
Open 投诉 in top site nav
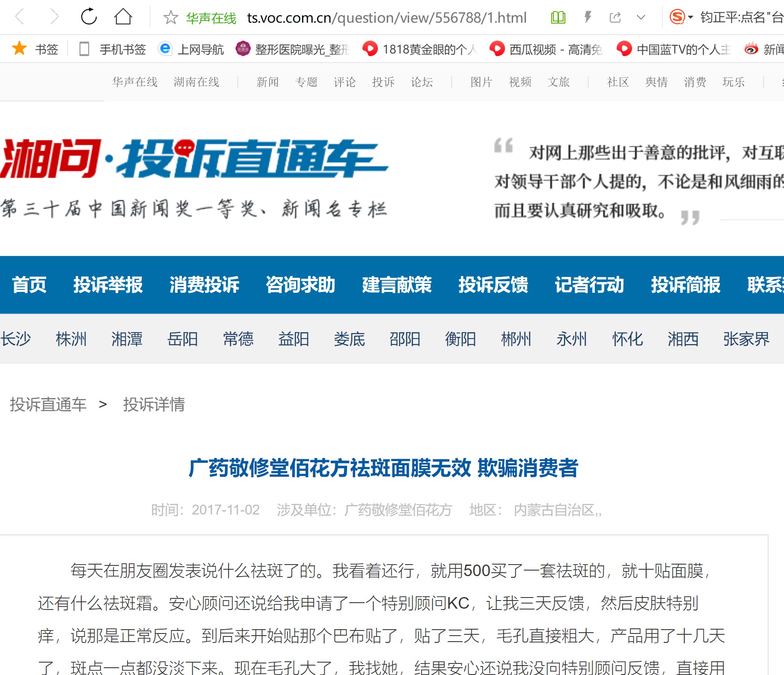383,82
